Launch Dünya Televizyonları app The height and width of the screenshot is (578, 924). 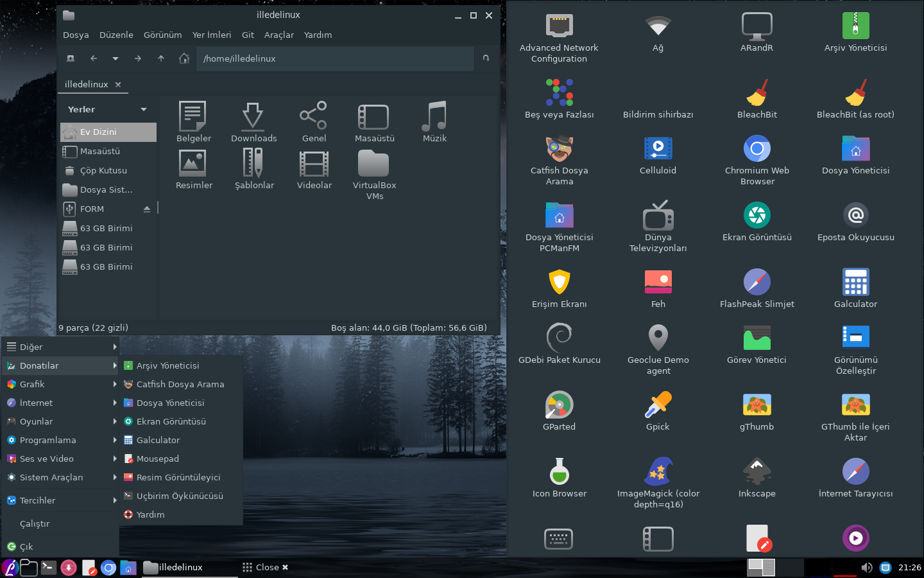tap(658, 227)
